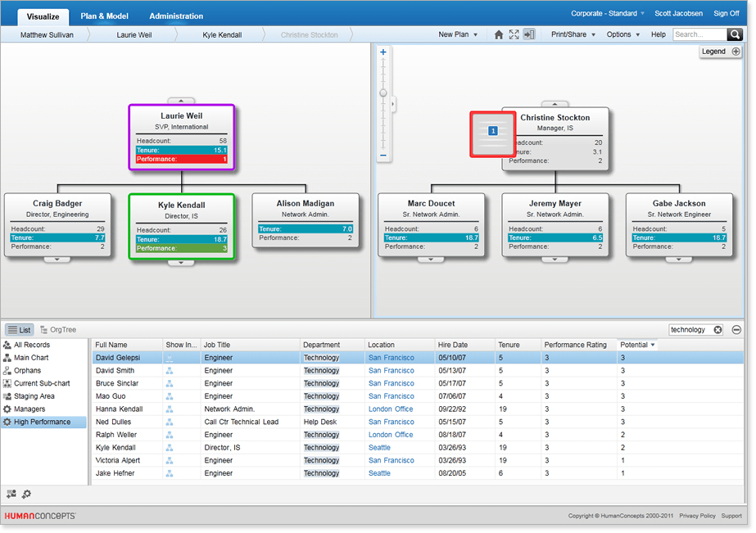Image resolution: width=756 pixels, height=533 pixels.
Task: Click the splitter collapse arrow between charts
Action: click(x=393, y=104)
